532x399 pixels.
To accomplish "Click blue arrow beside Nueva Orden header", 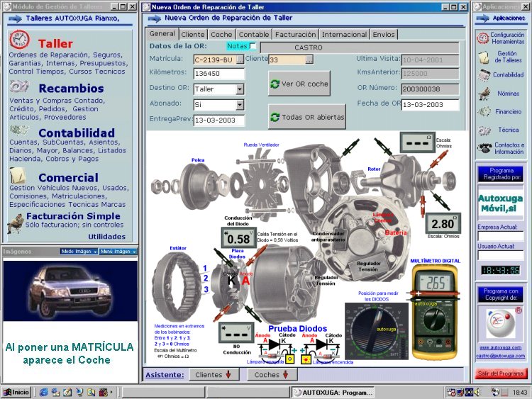I will coord(155,18).
